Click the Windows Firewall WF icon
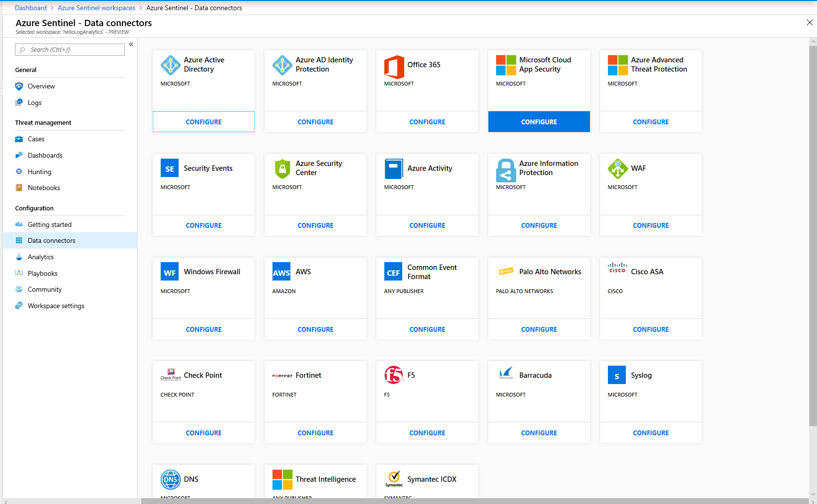The width and height of the screenshot is (817, 504). coord(170,272)
